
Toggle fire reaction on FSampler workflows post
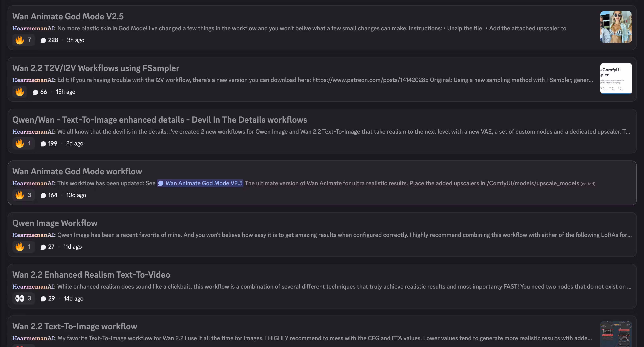(20, 92)
